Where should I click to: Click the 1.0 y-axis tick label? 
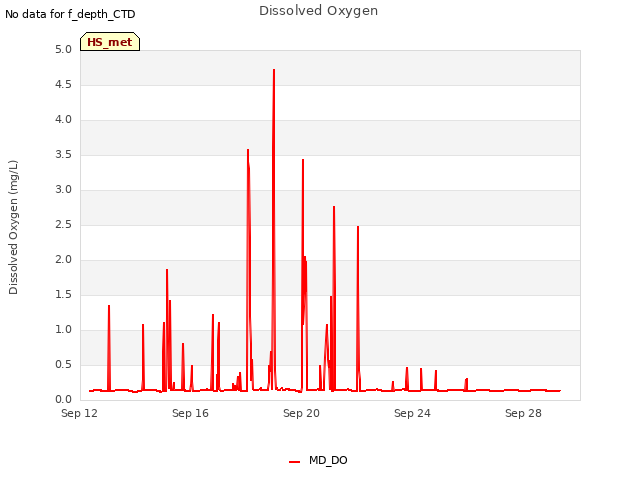(63, 330)
